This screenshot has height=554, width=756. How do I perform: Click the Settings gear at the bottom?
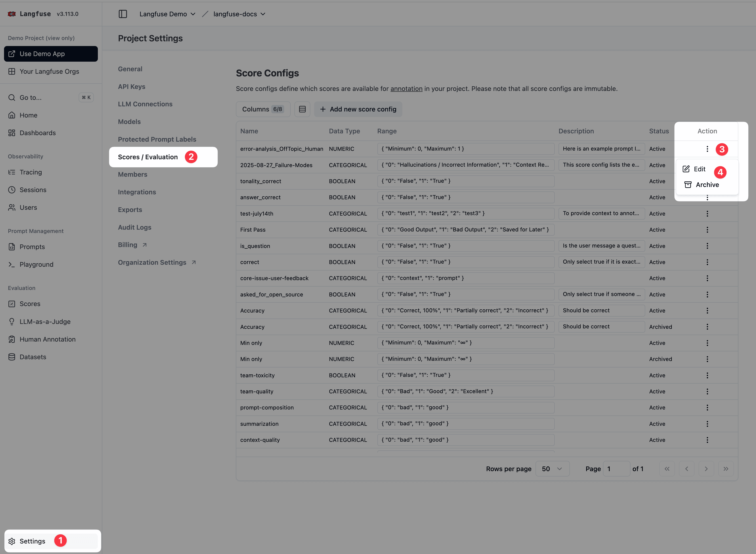pyautogui.click(x=32, y=541)
